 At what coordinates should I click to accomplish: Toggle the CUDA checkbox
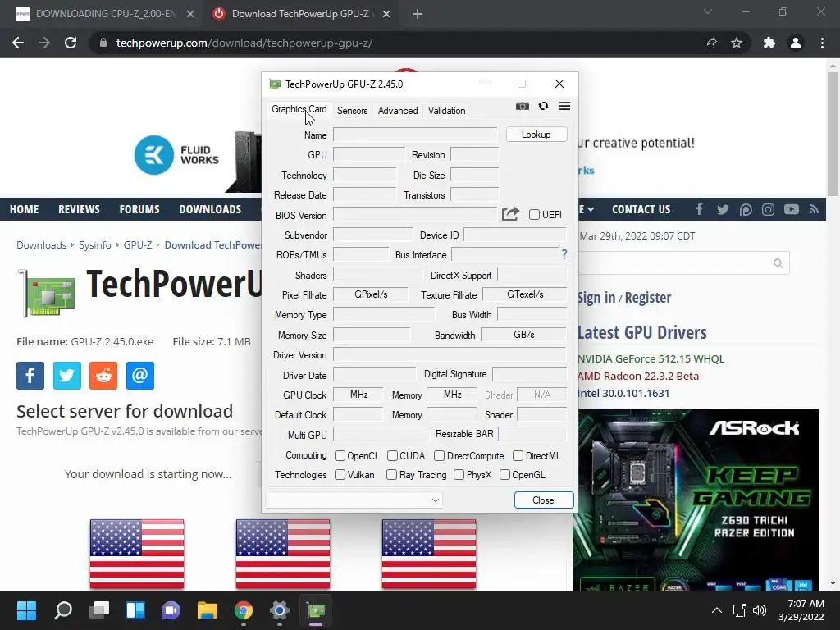pyautogui.click(x=392, y=456)
